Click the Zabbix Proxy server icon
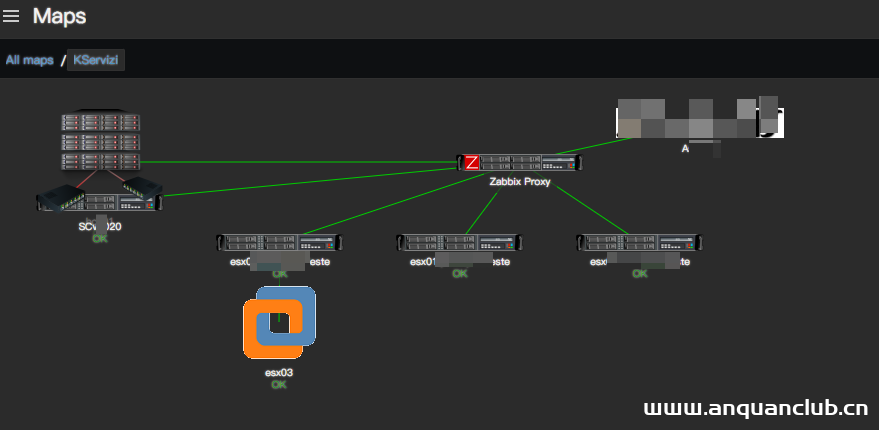Image resolution: width=879 pixels, height=430 pixels. 519,163
